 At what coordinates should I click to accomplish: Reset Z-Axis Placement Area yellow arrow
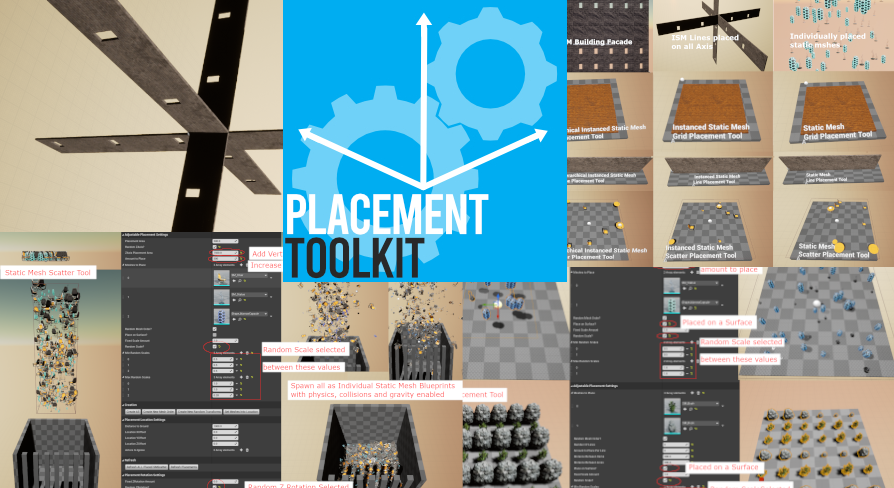click(x=241, y=253)
